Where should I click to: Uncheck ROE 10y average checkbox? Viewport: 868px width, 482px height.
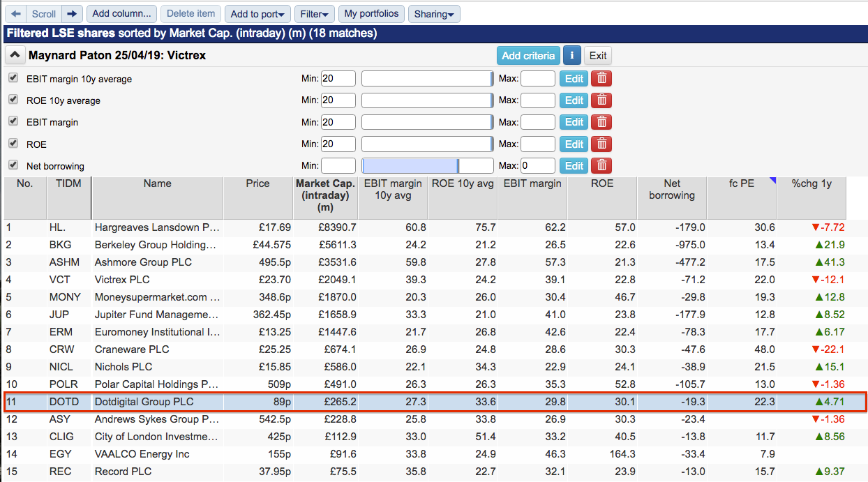13,99
